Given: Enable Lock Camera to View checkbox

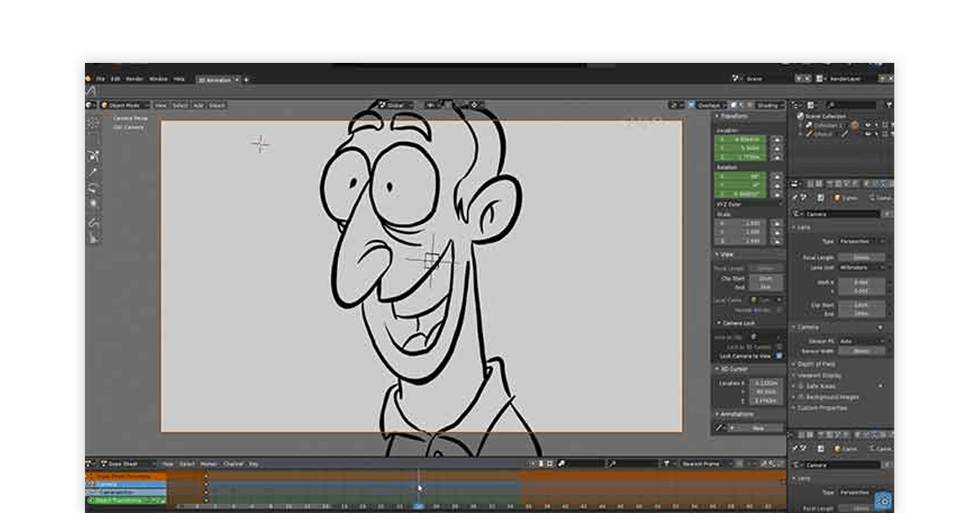Looking at the screenshot, I should (780, 355).
